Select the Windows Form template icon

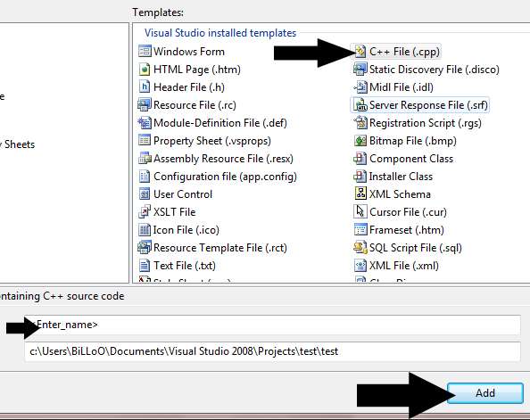pos(145,52)
